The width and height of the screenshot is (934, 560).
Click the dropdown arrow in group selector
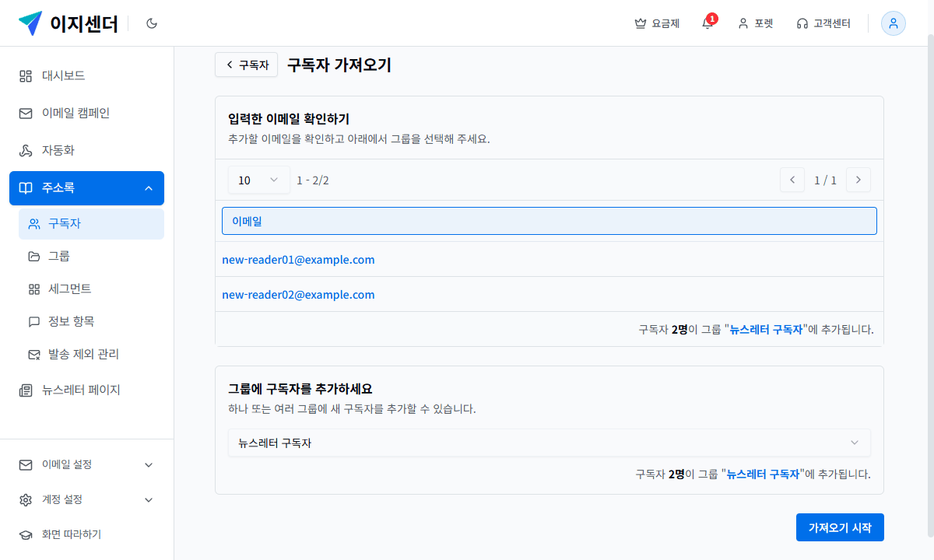855,443
